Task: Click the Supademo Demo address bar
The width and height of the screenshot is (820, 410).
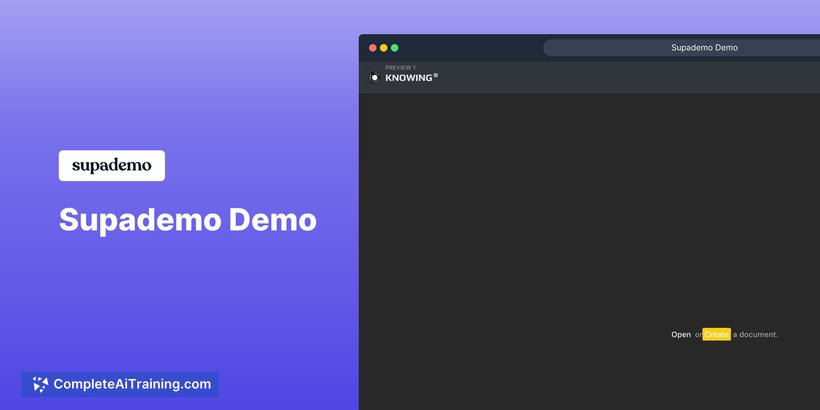Action: [681, 48]
